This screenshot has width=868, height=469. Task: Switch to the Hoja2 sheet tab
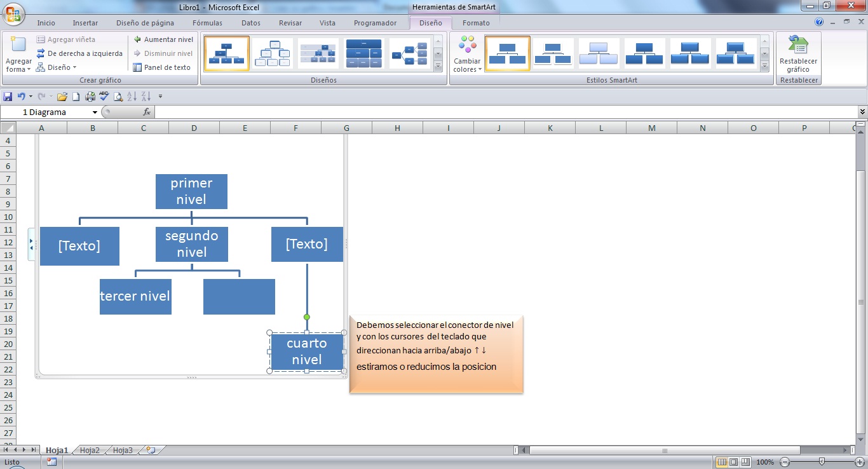[89, 450]
